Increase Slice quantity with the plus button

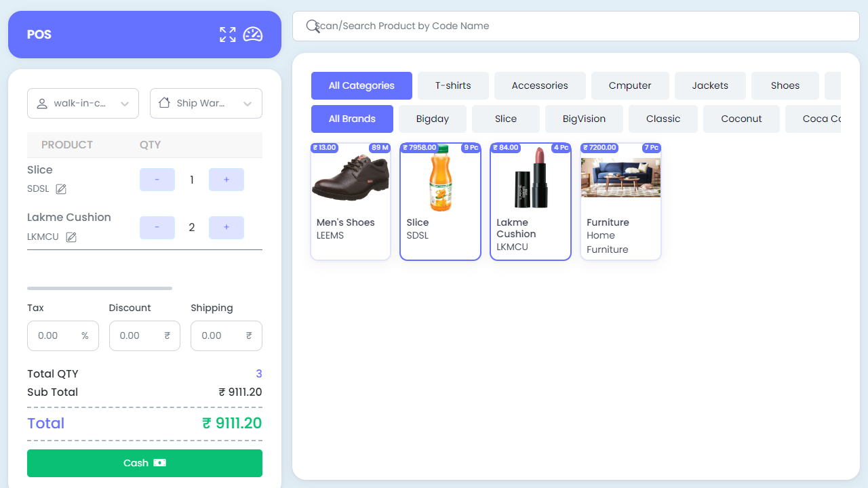[226, 179]
